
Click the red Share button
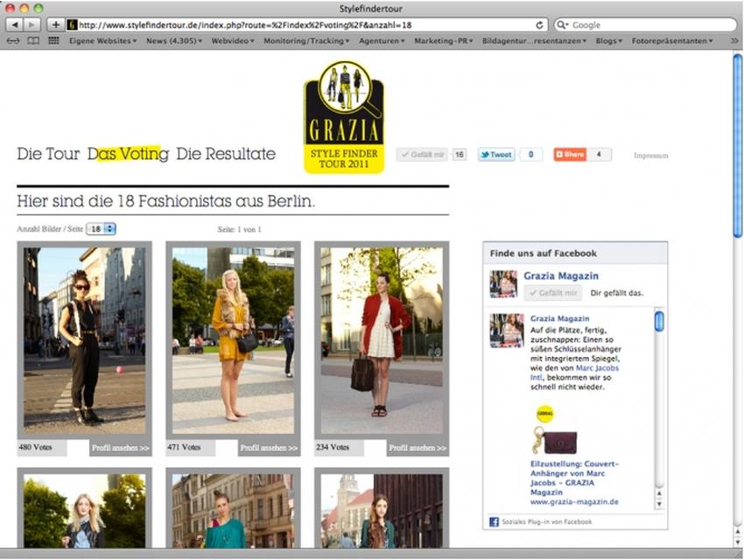coord(570,155)
